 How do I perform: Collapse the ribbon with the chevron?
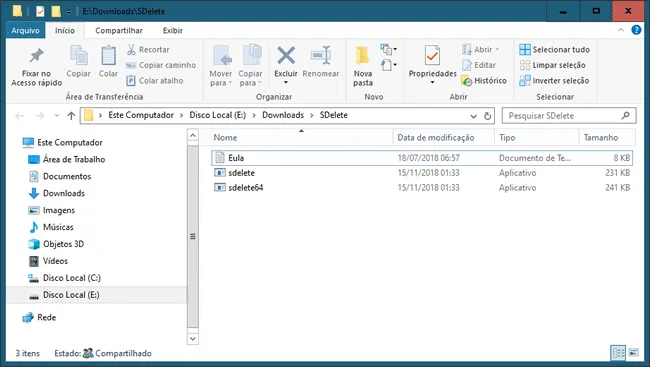pos(621,30)
